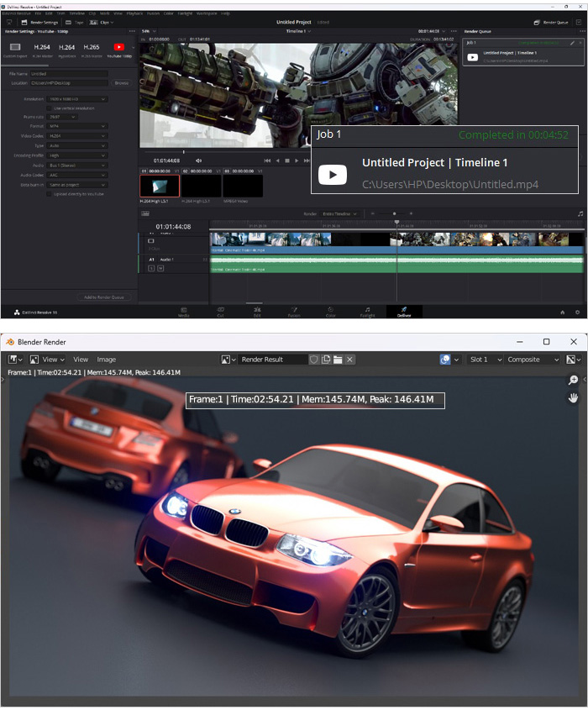
Task: Click the Clips toolbar button
Action: (102, 22)
